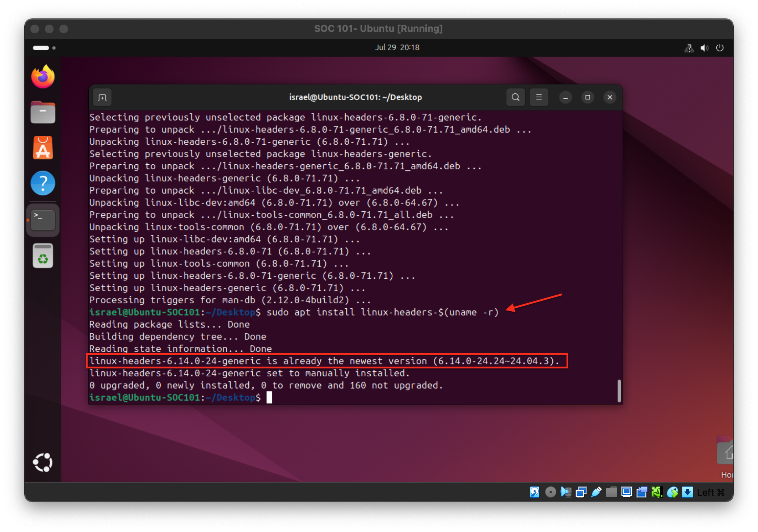The image size is (758, 532).
Task: Click the macOS zoom light of VirtualBox window
Action: [64, 29]
